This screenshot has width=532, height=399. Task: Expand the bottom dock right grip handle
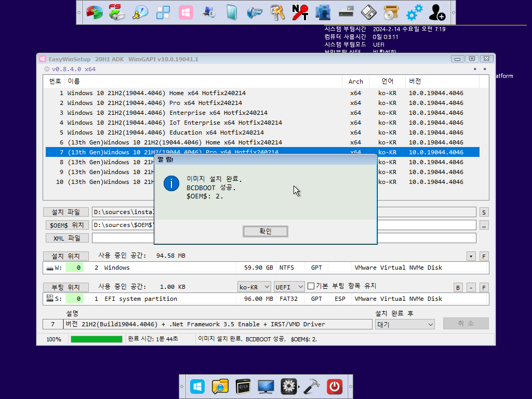(351, 387)
